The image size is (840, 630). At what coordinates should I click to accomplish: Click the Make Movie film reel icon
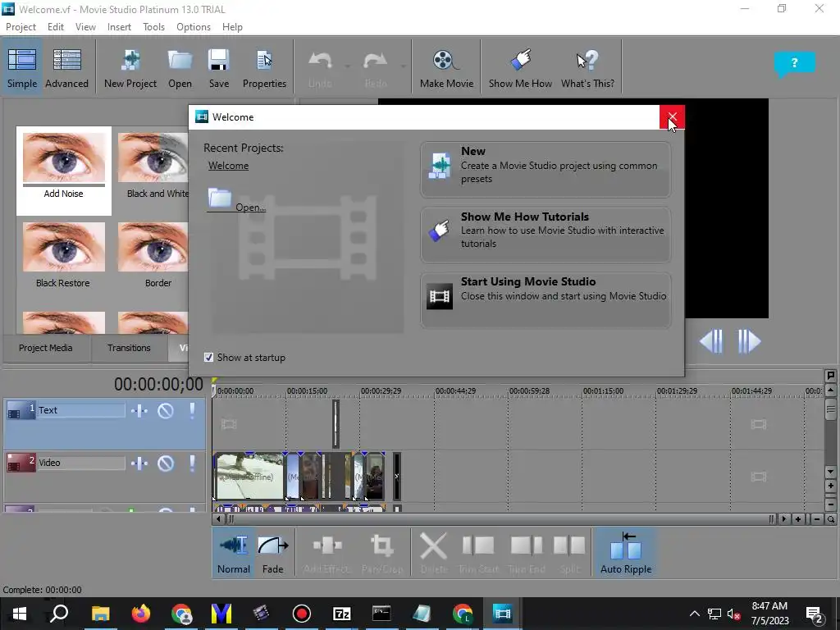pos(446,67)
